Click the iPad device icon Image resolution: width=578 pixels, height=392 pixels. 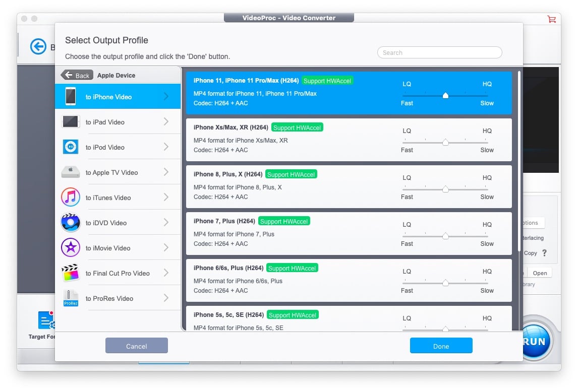pos(71,121)
